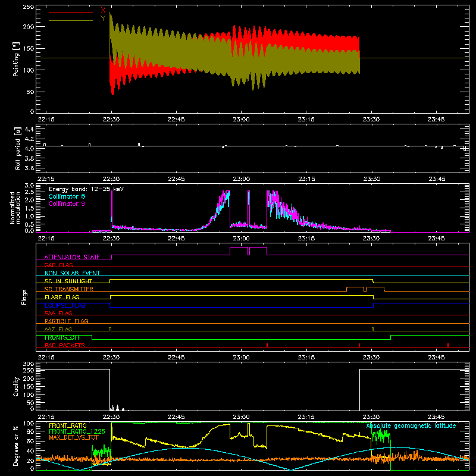Click the 23:30 tick label under Flags plot

click(371, 358)
